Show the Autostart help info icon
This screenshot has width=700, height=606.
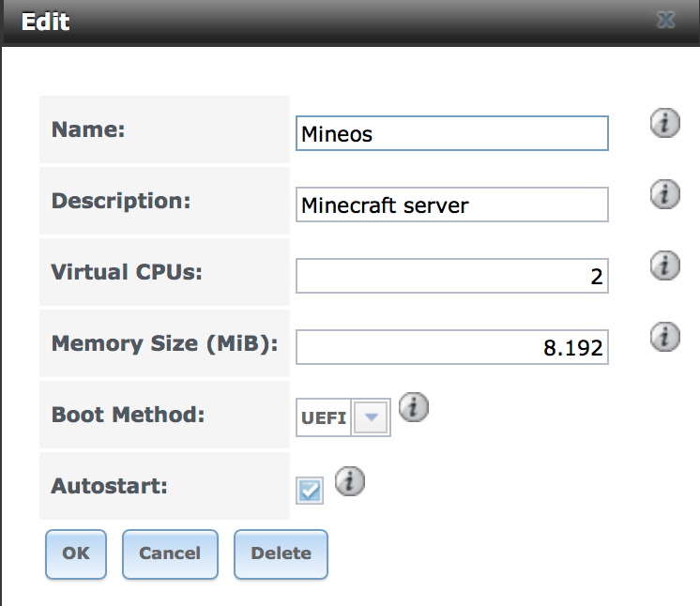coord(349,481)
